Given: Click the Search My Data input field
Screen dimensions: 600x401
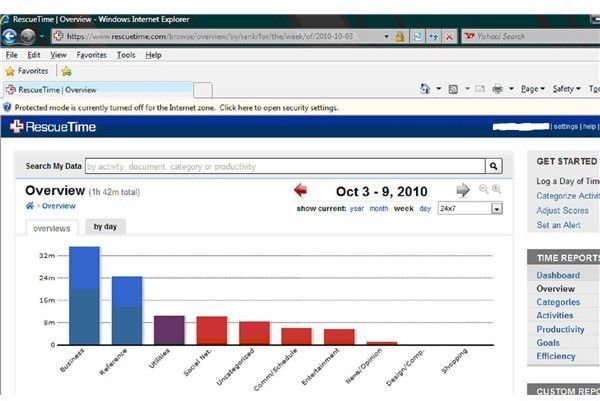Looking at the screenshot, I should click(285, 166).
